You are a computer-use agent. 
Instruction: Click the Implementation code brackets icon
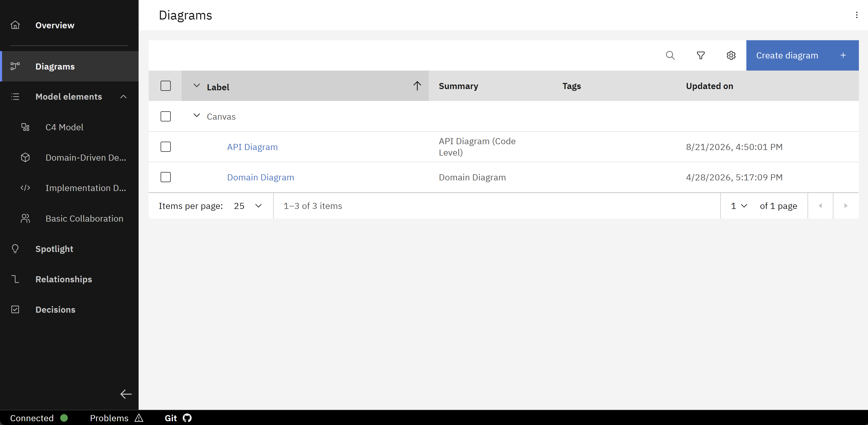coord(25,188)
